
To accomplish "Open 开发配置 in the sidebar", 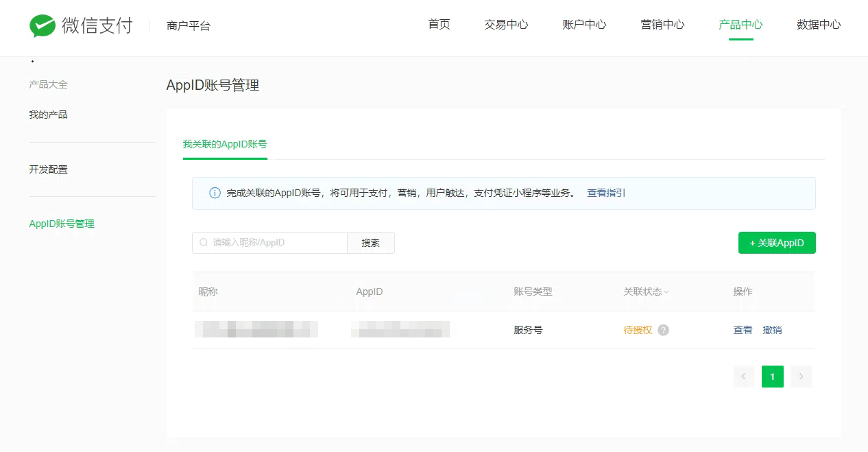I will [49, 169].
